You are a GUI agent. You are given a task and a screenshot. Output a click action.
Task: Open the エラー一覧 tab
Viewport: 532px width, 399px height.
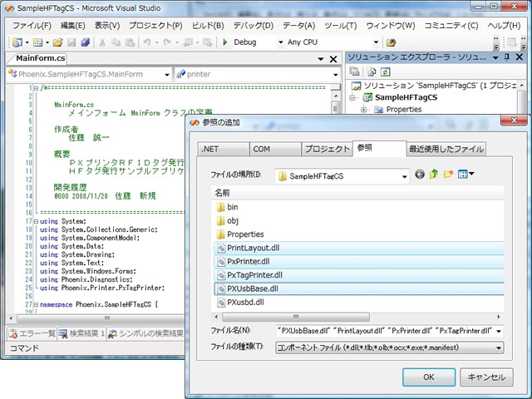click(32, 334)
